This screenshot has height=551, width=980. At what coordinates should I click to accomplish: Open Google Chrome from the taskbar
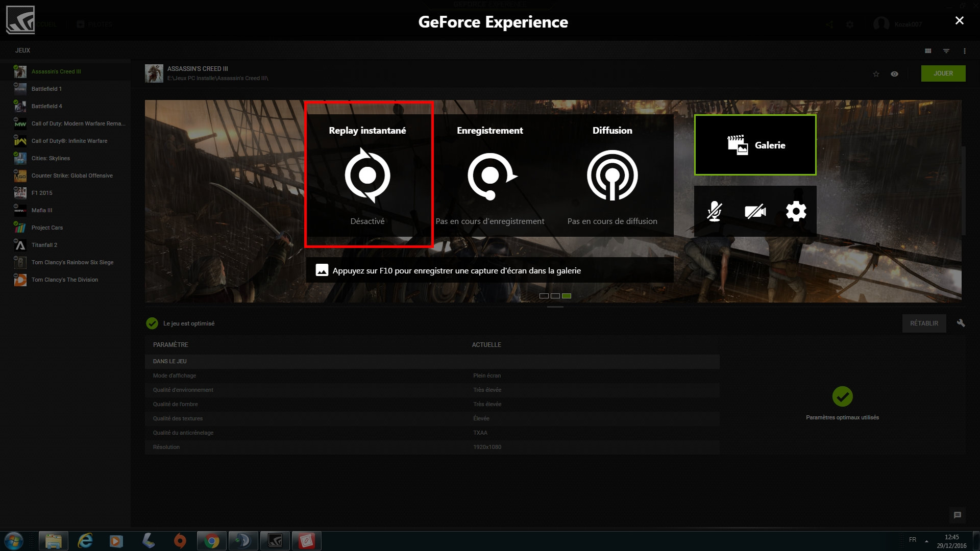(211, 541)
